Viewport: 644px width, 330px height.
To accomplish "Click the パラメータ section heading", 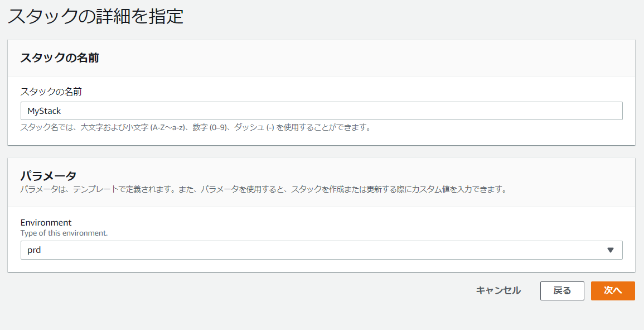I will coord(49,176).
